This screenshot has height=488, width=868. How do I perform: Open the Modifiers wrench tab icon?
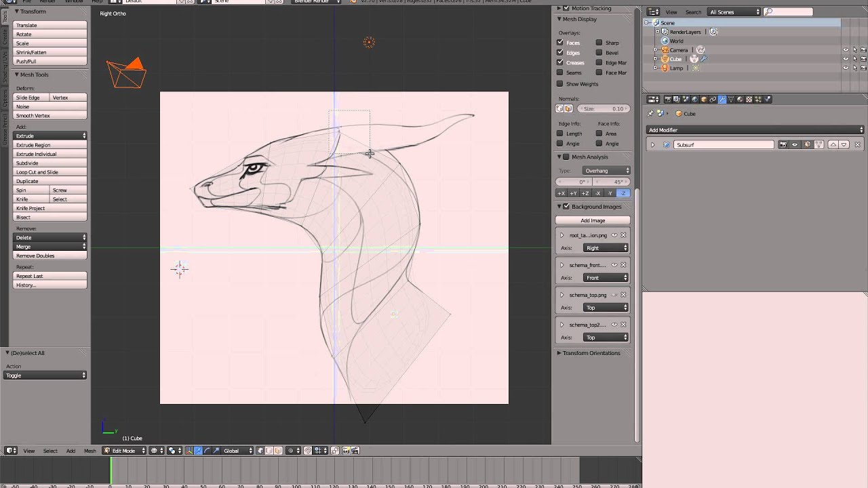point(722,99)
